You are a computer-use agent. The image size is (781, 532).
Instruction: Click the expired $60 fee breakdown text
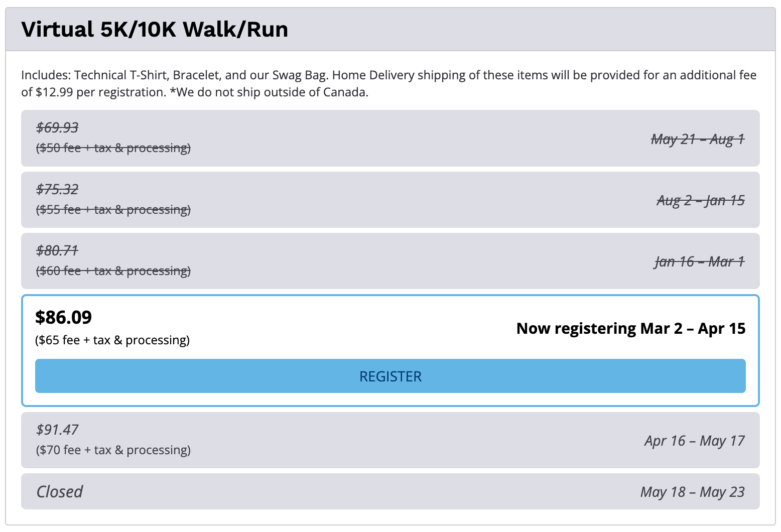(113, 271)
